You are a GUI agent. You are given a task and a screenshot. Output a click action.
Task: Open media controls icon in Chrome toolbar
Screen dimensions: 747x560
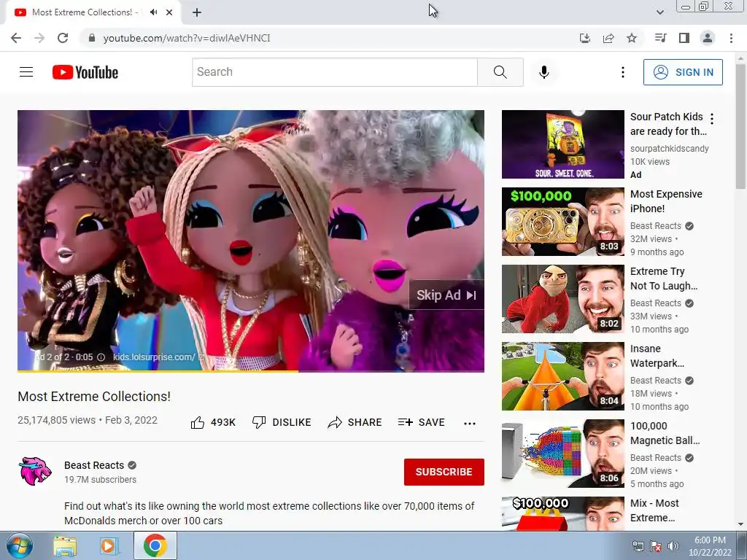coord(660,38)
